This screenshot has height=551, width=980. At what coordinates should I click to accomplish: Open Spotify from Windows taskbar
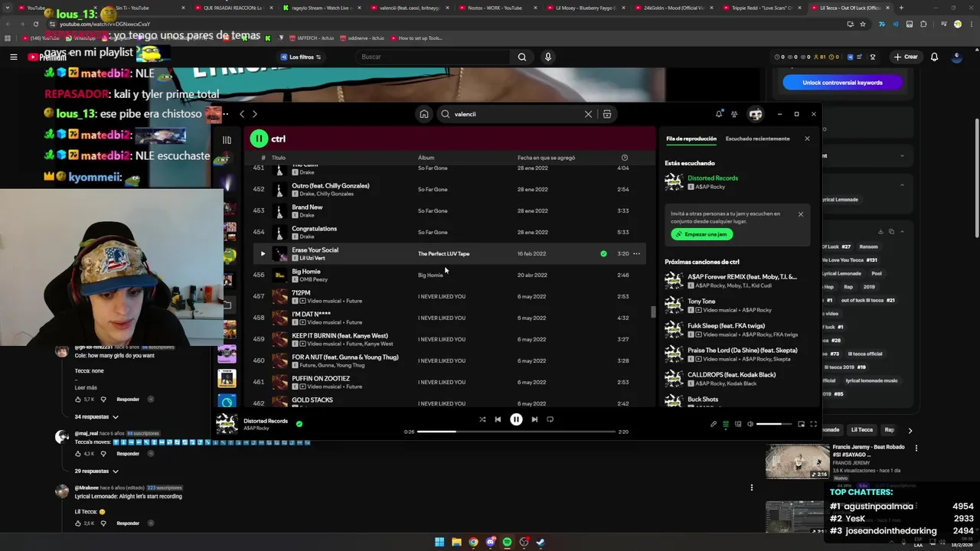507,542
